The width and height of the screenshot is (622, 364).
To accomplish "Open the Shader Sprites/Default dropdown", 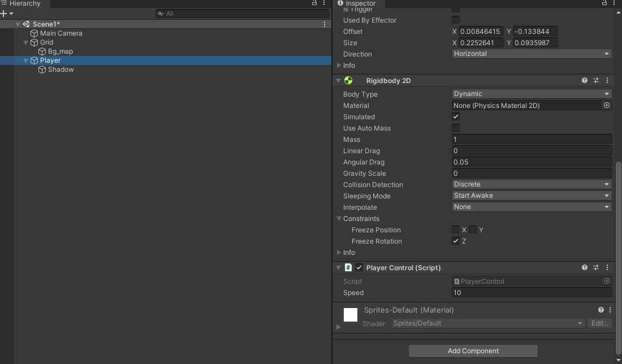I will (489, 323).
